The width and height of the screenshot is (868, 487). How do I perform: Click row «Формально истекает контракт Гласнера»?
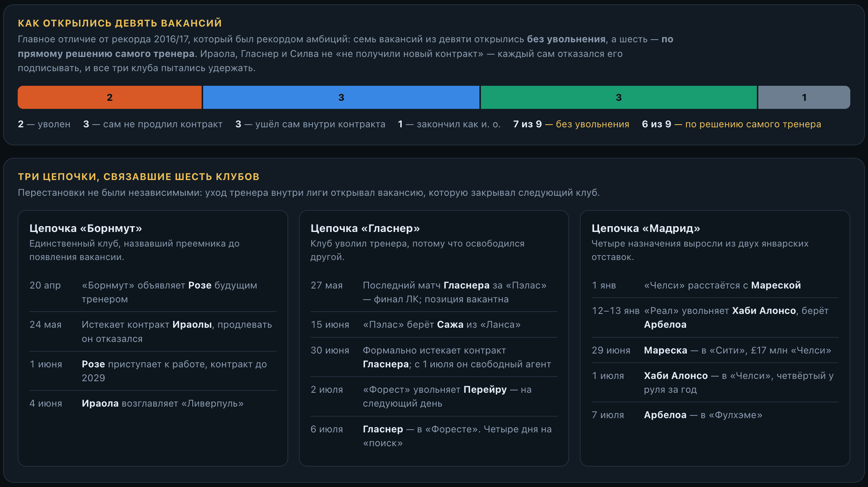click(x=434, y=357)
